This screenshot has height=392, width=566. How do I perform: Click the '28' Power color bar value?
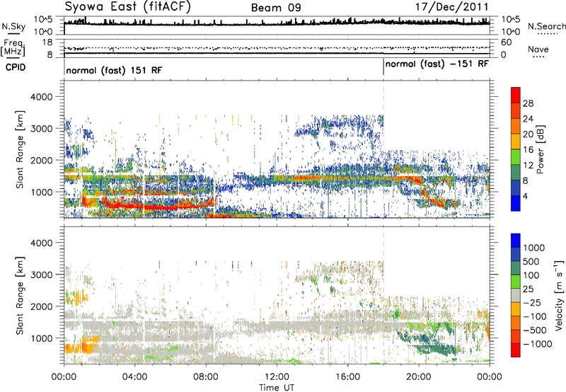528,103
